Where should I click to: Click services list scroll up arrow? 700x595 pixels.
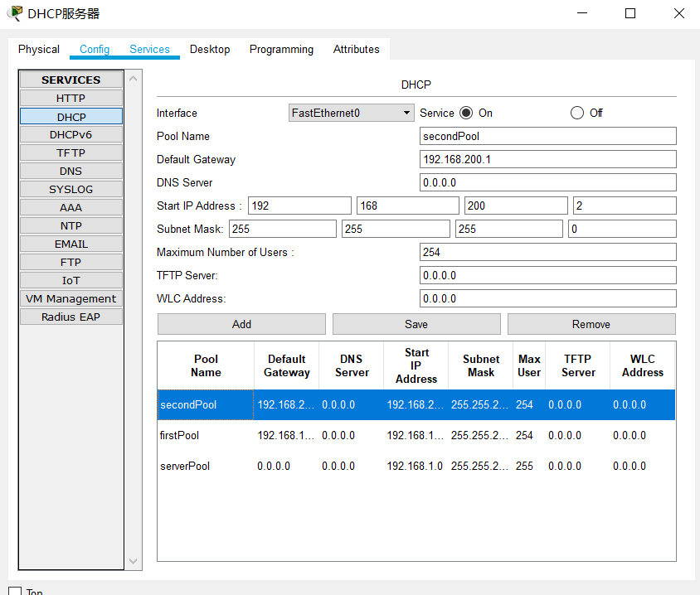tap(133, 79)
